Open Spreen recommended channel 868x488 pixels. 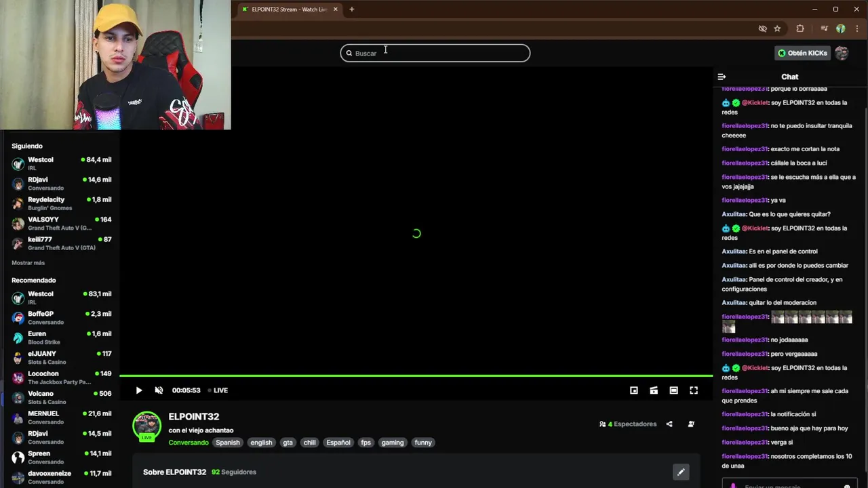coord(61,457)
